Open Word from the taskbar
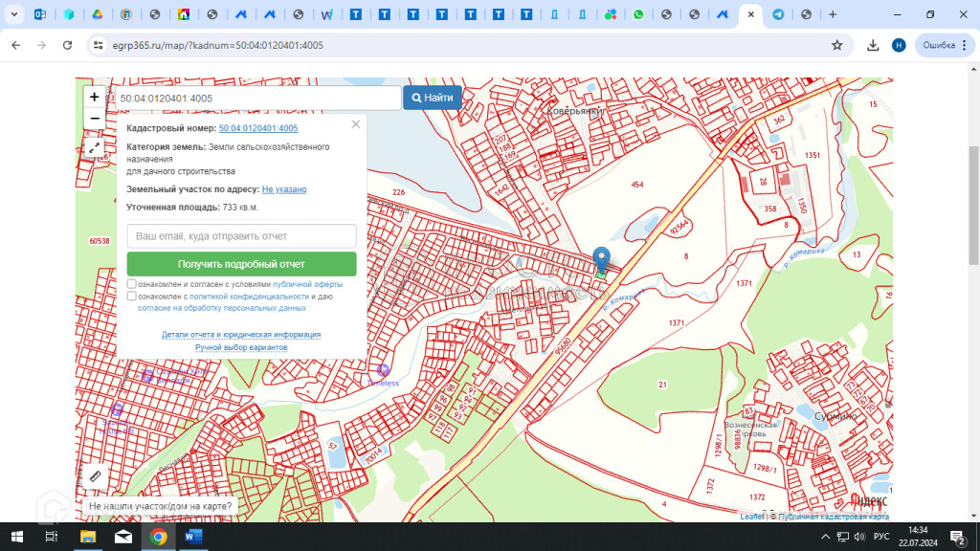The width and height of the screenshot is (980, 551). 192,536
